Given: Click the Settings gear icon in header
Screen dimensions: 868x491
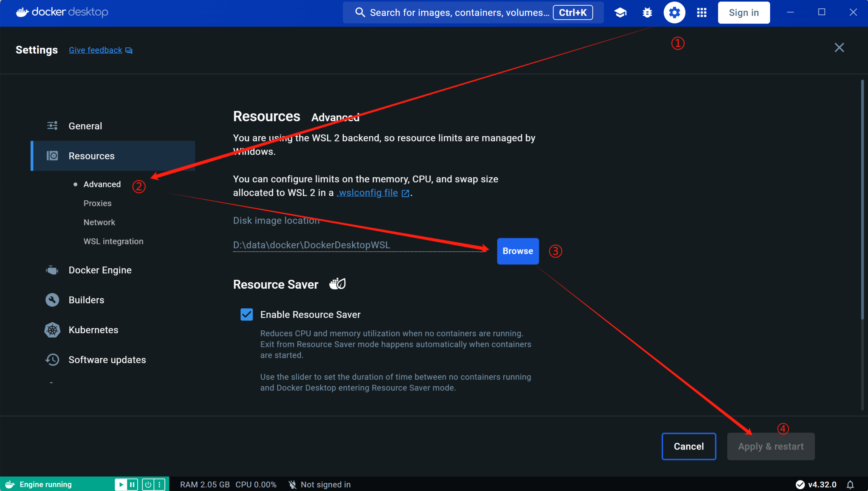Looking at the screenshot, I should pyautogui.click(x=674, y=13).
